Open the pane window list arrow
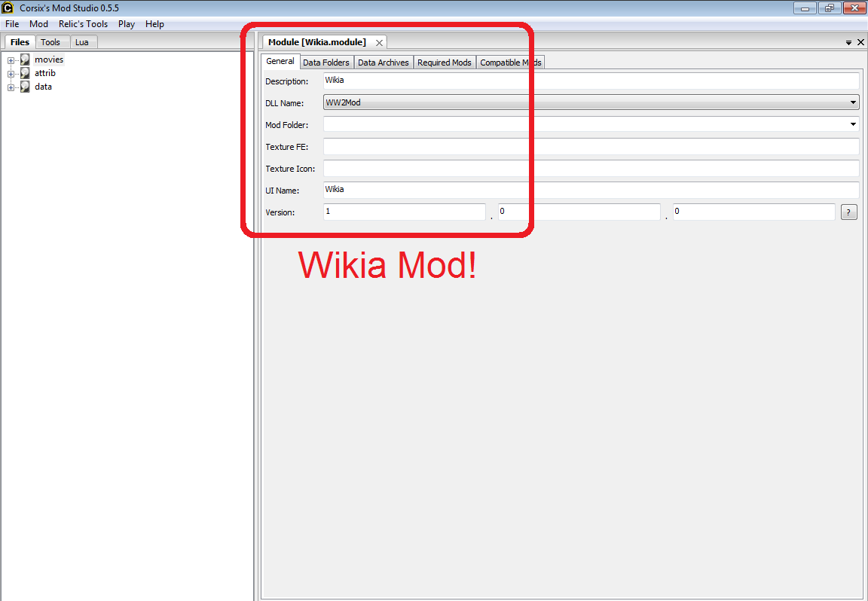 [x=848, y=43]
